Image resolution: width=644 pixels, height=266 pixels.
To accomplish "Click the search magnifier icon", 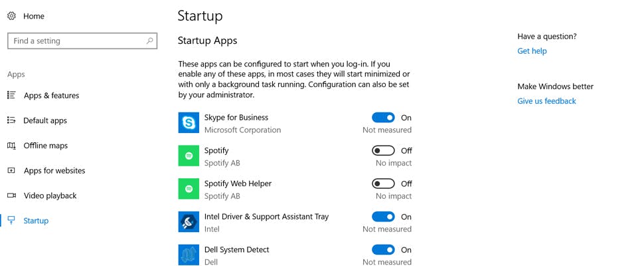I will coord(150,41).
